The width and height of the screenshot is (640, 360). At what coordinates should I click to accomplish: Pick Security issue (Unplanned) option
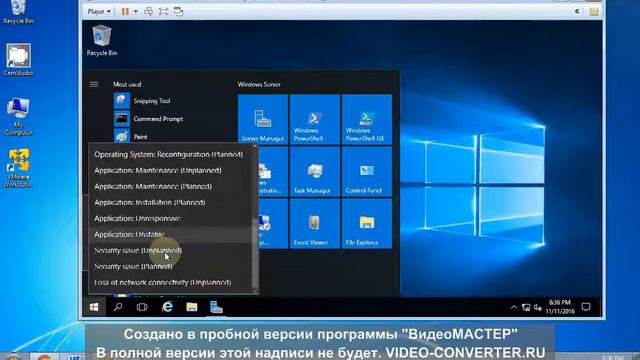170,250
